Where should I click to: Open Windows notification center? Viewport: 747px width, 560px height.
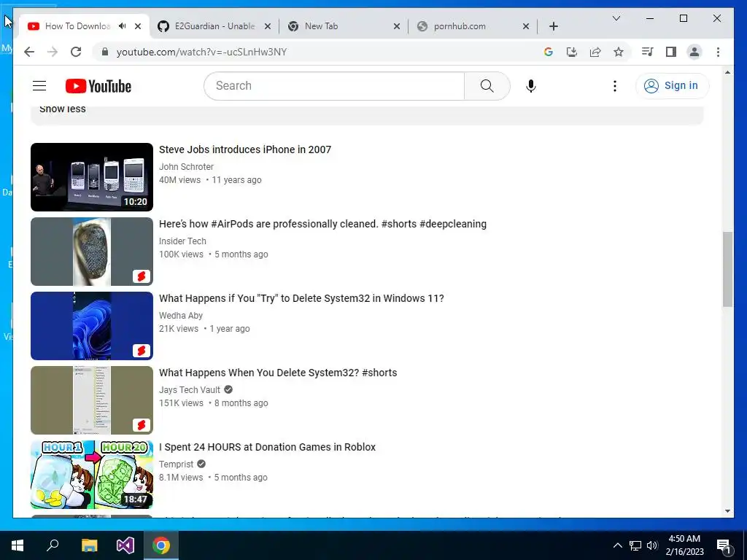point(724,545)
